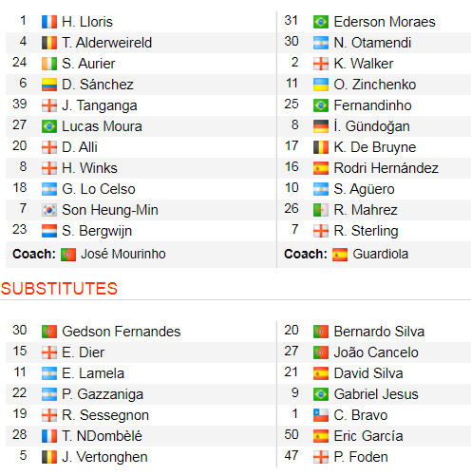Click the SUBSTITUTES heading
The width and height of the screenshot is (471, 476).
tap(59, 289)
